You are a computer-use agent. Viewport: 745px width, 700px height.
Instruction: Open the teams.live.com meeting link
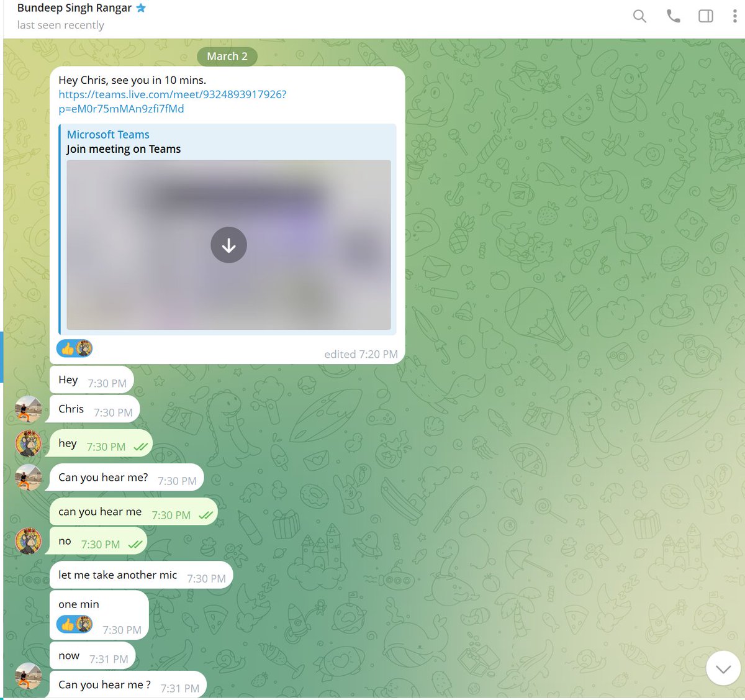[x=172, y=101]
